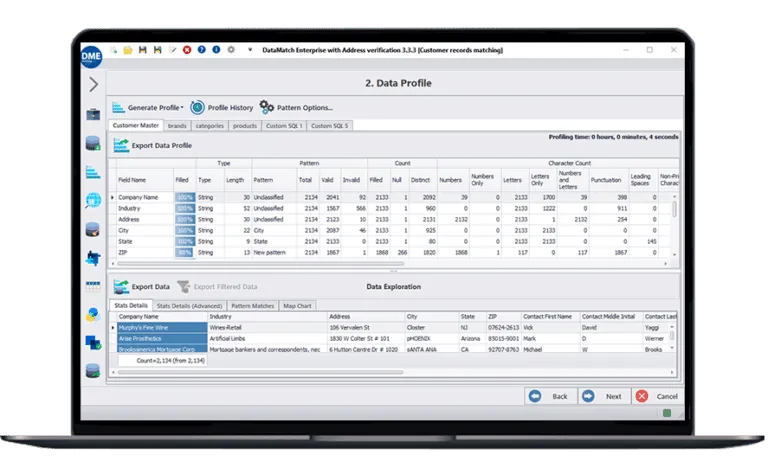
Task: Click the red X icon in quick toolbar
Action: click(x=187, y=50)
